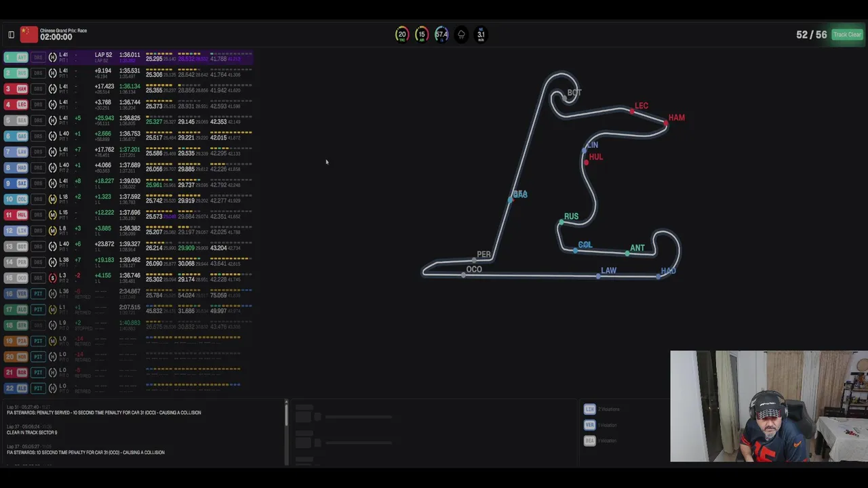This screenshot has height=488, width=868.
Task: Click the session clock 02:00:00
Action: click(x=56, y=37)
